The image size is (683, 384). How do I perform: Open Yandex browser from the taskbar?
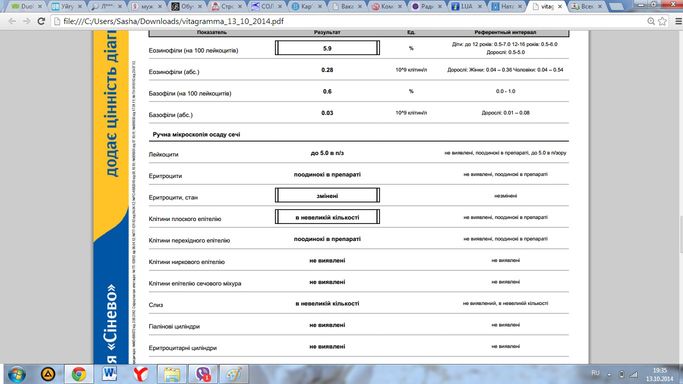tap(141, 374)
